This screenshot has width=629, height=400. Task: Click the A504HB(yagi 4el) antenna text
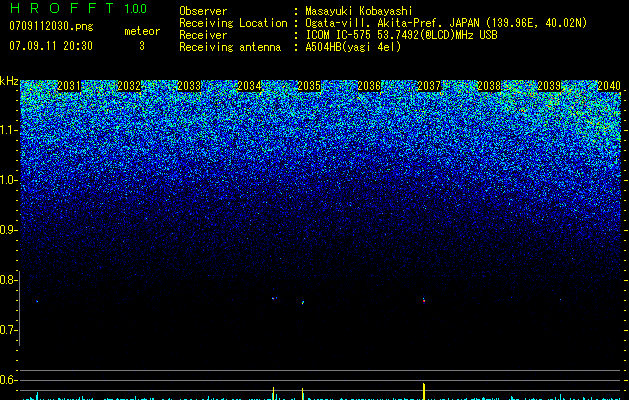pyautogui.click(x=353, y=47)
